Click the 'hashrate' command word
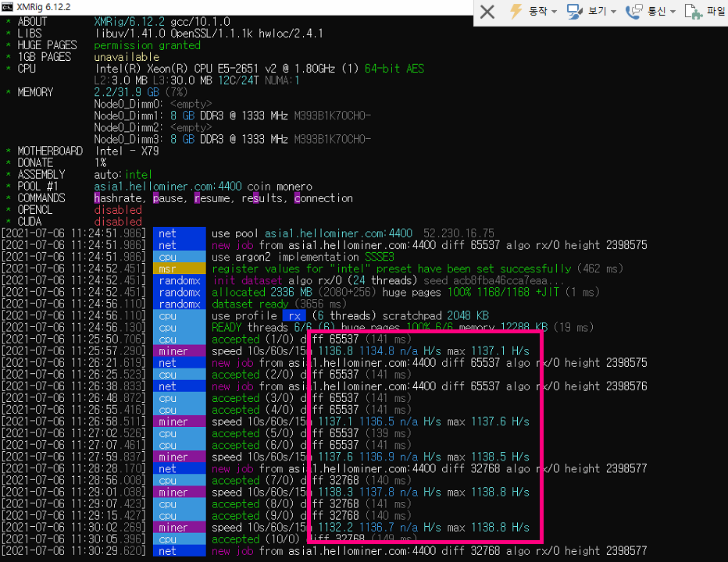The height and width of the screenshot is (562, 728). [x=118, y=198]
